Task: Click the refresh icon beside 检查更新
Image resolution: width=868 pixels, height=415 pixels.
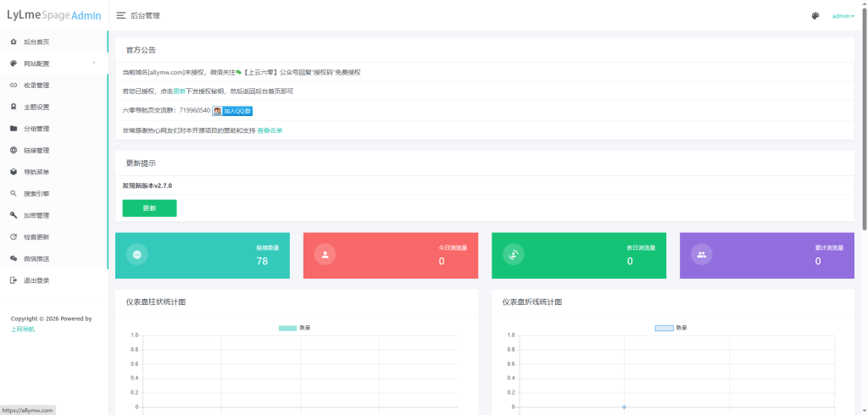Action: [14, 237]
